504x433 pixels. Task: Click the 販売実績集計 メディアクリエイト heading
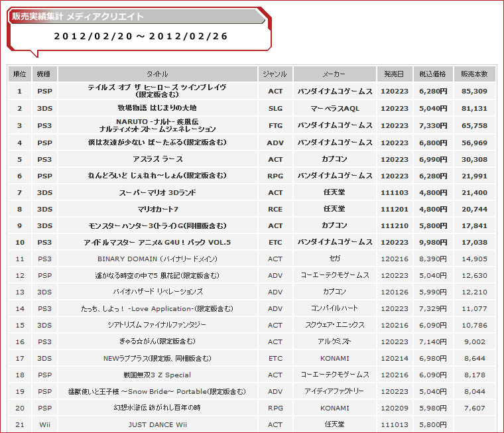(78, 17)
